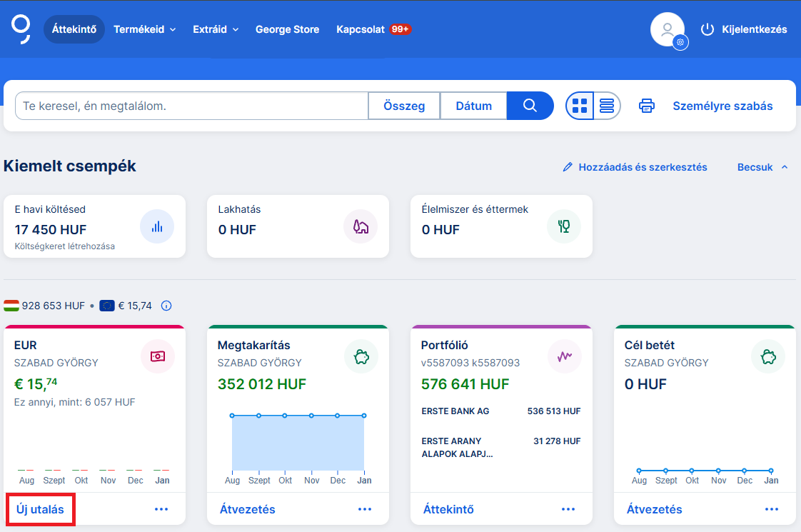801x532 pixels.
Task: Open more options on Megtakarítás card
Action: point(365,509)
